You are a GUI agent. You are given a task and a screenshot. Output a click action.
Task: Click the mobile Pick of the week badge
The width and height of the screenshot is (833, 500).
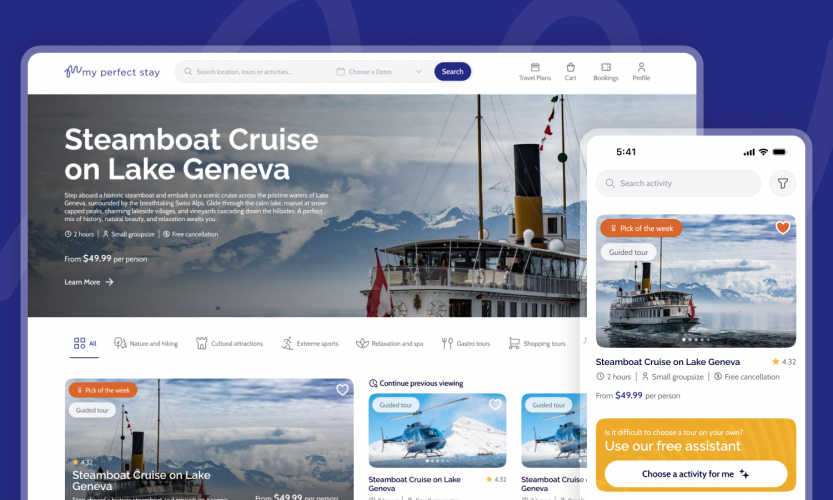pos(641,228)
